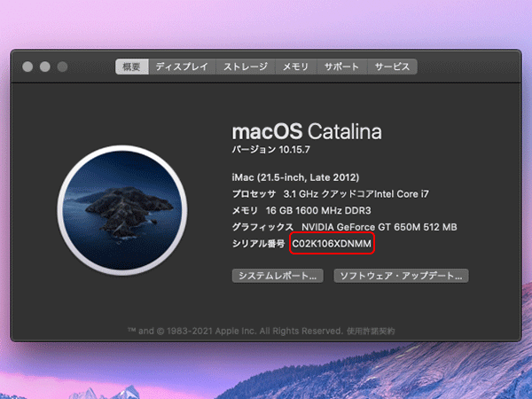Click the disabled zoom window button
The height and width of the screenshot is (399, 532).
pyautogui.click(x=62, y=66)
